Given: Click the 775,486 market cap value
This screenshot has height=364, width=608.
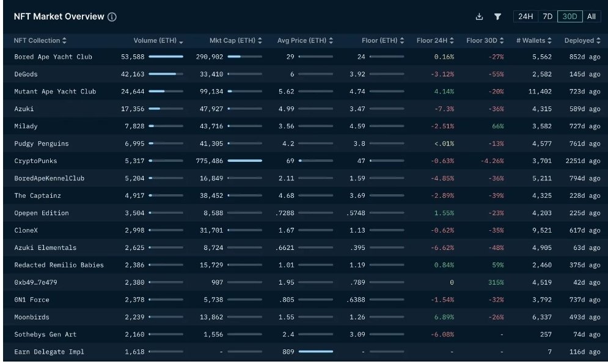Looking at the screenshot, I should tap(210, 161).
